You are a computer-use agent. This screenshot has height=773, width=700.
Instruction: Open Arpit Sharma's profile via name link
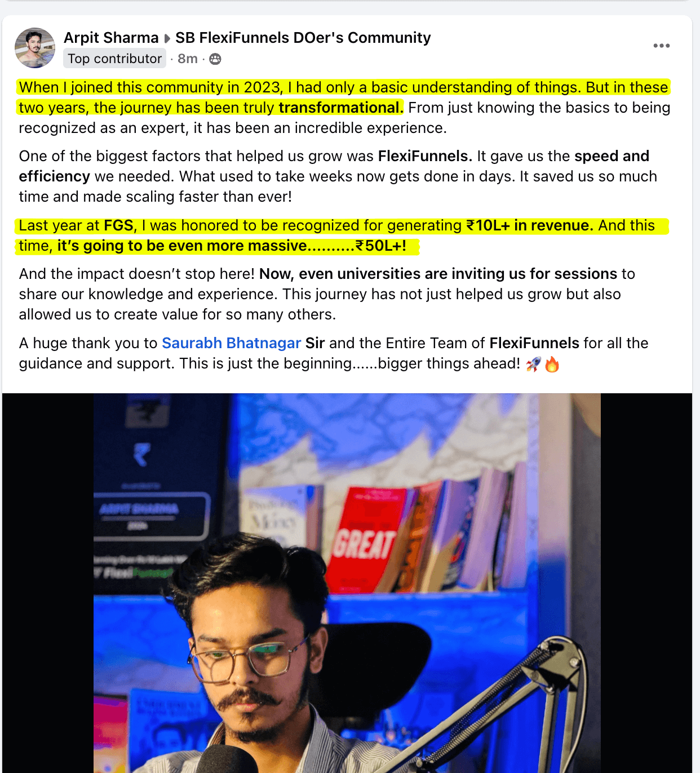coord(111,38)
